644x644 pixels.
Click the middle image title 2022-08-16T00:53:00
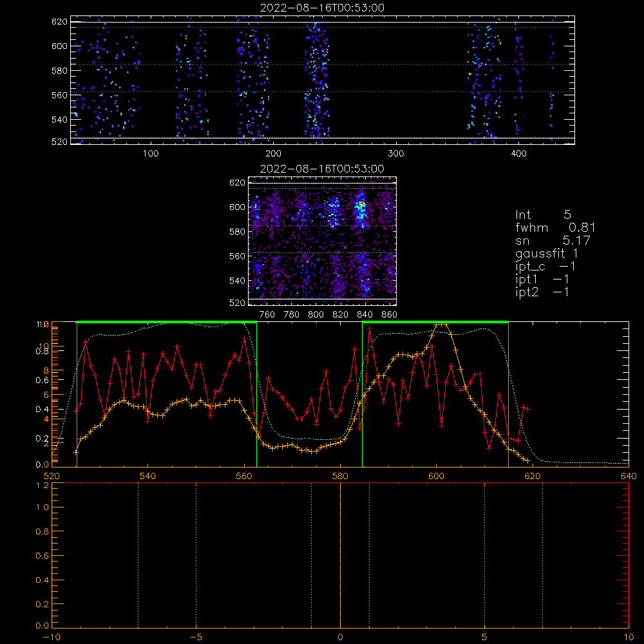pos(322,169)
